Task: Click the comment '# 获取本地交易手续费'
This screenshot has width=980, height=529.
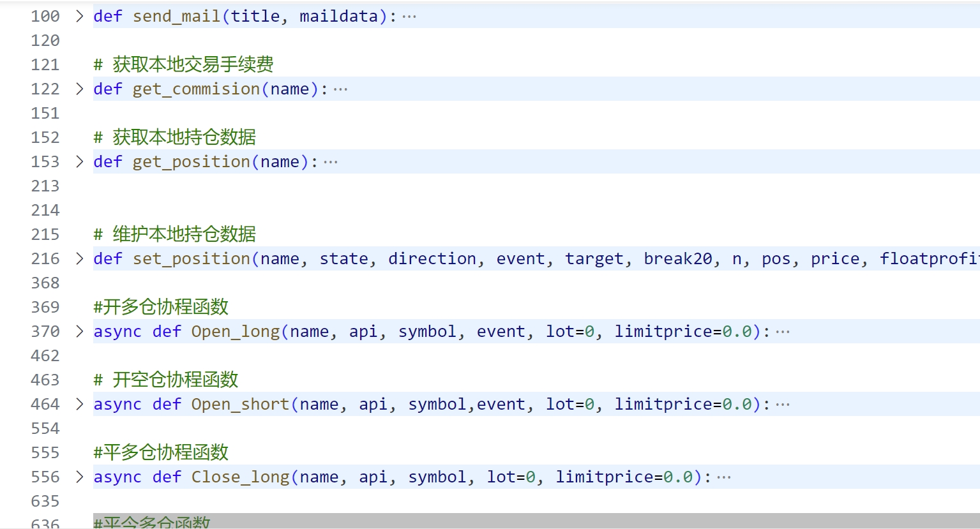Action: click(183, 64)
